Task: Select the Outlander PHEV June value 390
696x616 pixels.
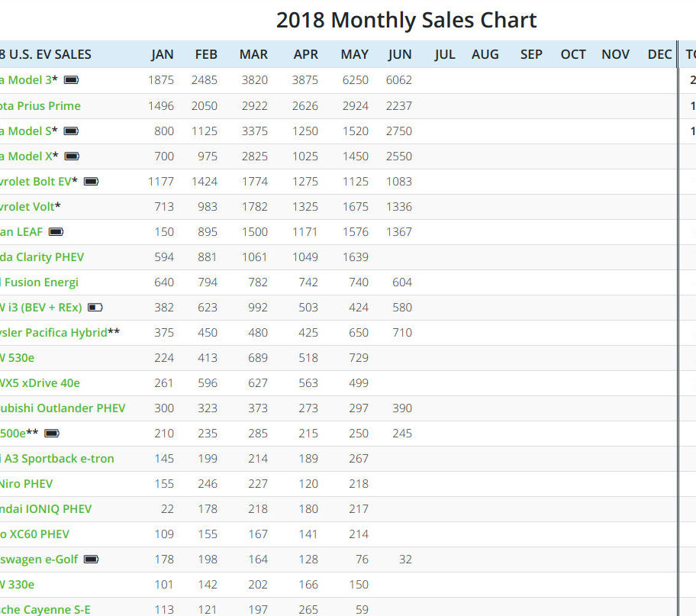Action: 402,408
